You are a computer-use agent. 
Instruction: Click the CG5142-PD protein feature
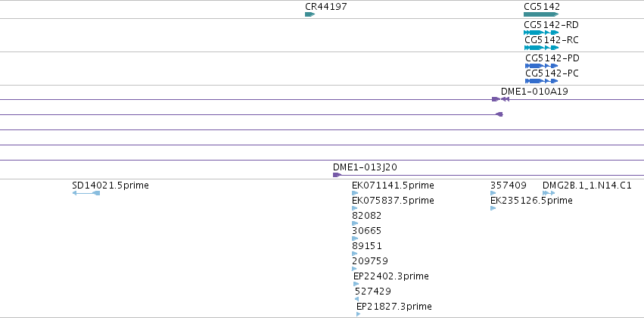click(541, 66)
